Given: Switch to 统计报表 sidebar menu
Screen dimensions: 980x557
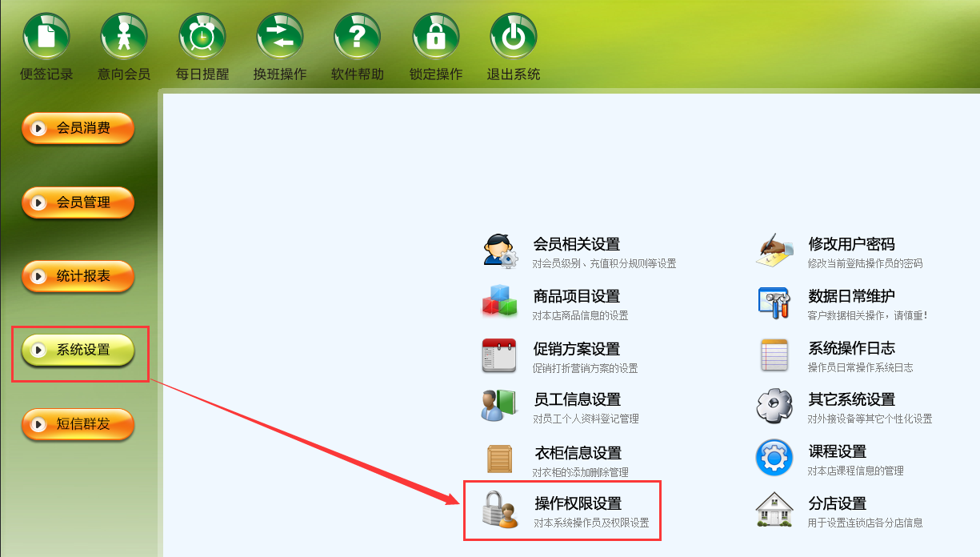Looking at the screenshot, I should click(x=78, y=276).
